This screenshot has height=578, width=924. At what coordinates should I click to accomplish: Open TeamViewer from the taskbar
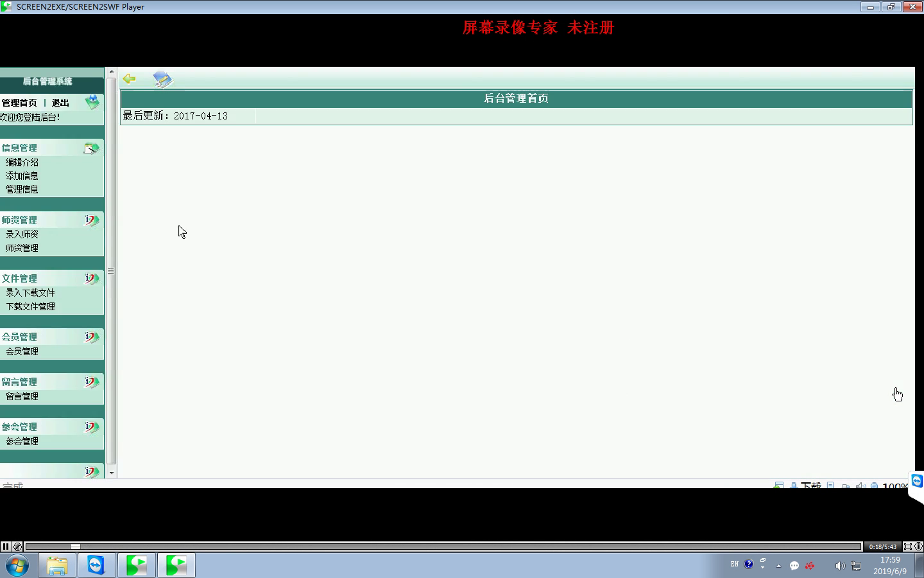[x=96, y=565]
